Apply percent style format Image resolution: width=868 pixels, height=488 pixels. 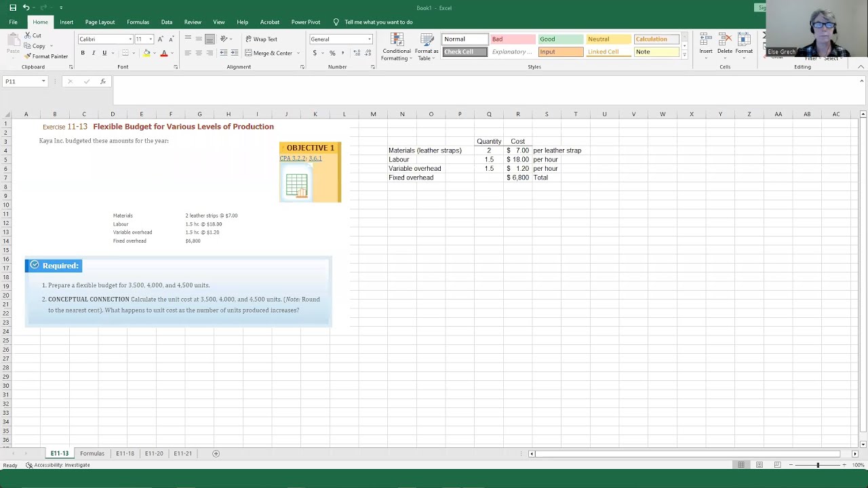pyautogui.click(x=332, y=53)
